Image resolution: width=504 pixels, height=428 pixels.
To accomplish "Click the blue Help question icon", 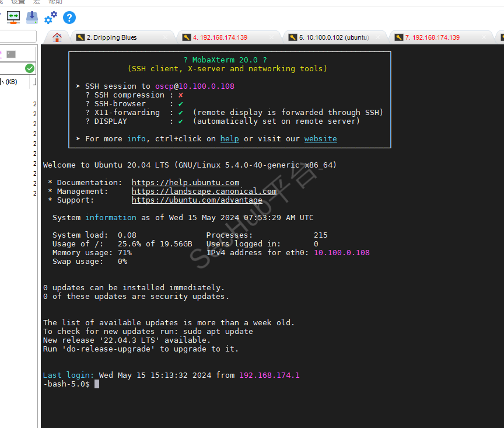I will [x=69, y=18].
